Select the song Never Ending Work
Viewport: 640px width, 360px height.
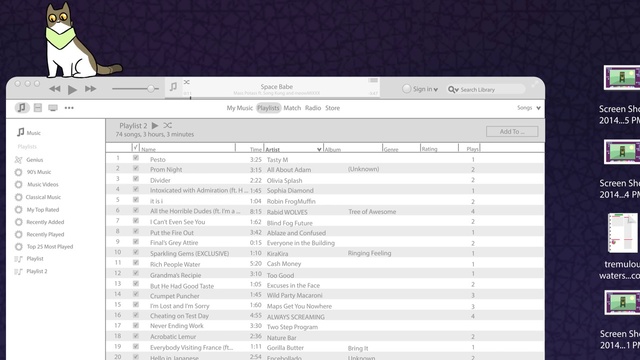coord(176,326)
